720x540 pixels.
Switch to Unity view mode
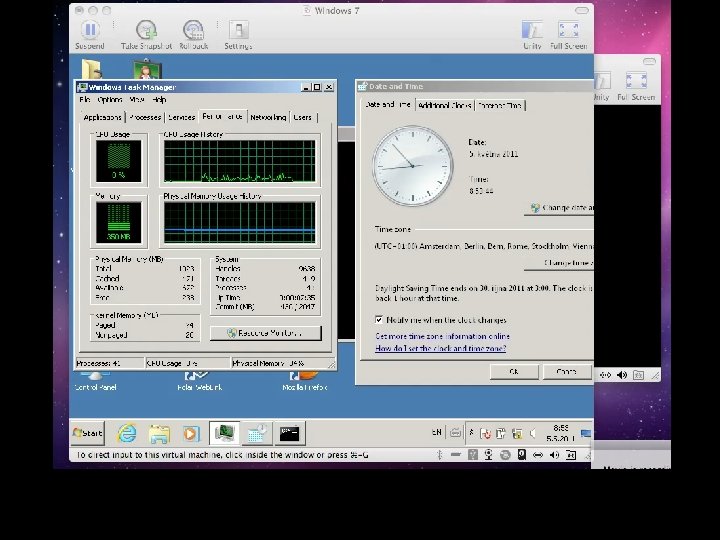pos(532,31)
